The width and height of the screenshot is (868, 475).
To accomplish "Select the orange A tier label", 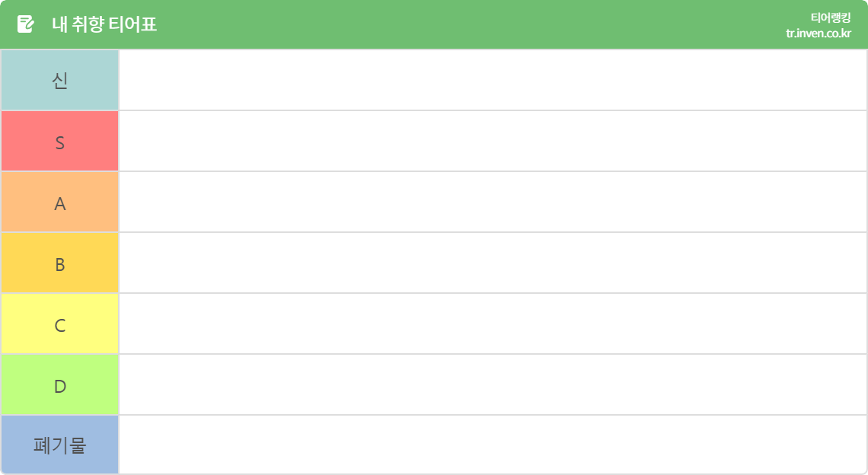I will 60,202.
